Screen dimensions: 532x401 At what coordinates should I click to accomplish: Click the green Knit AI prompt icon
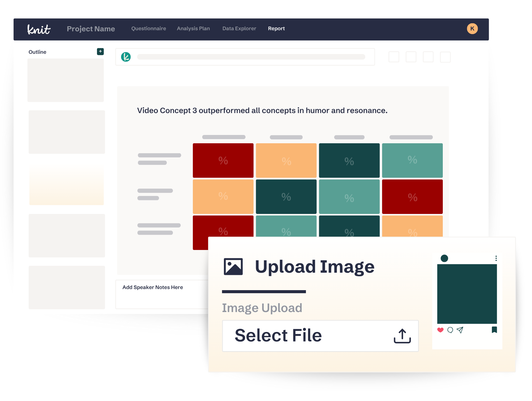pos(126,57)
